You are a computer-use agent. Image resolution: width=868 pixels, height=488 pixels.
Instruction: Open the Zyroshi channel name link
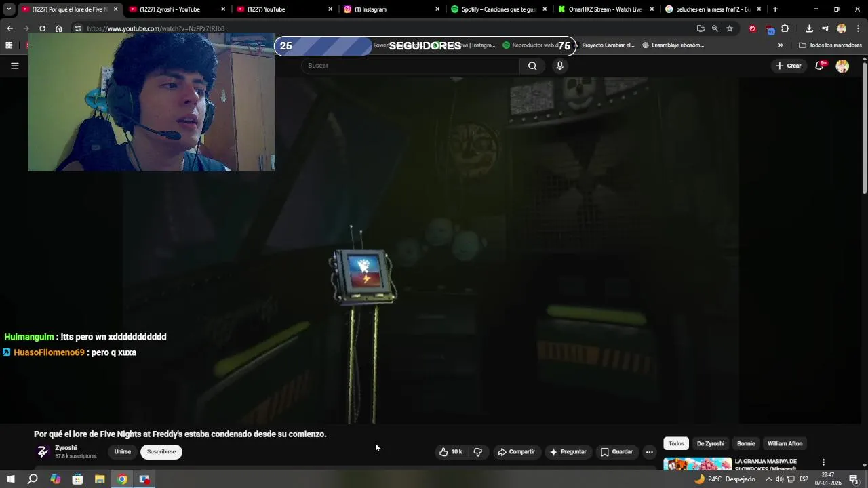click(66, 448)
